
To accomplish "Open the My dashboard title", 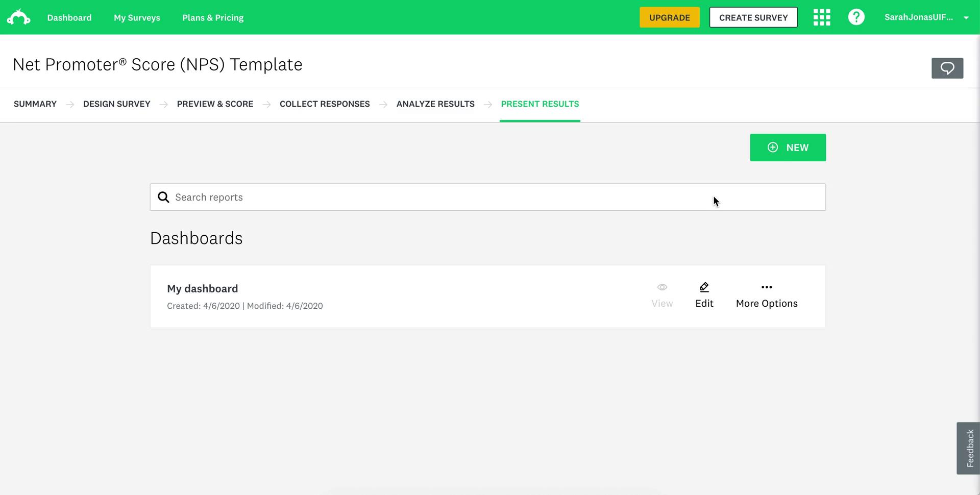I will coord(203,289).
